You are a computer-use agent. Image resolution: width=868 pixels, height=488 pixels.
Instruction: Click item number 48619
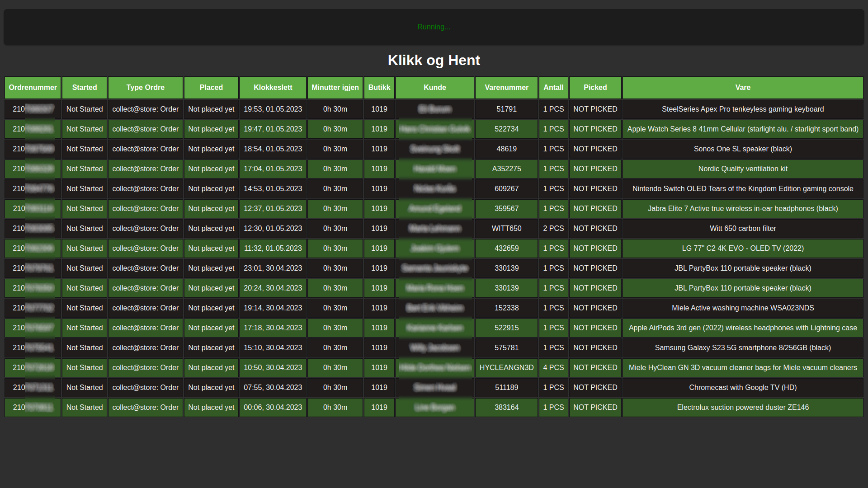506,149
